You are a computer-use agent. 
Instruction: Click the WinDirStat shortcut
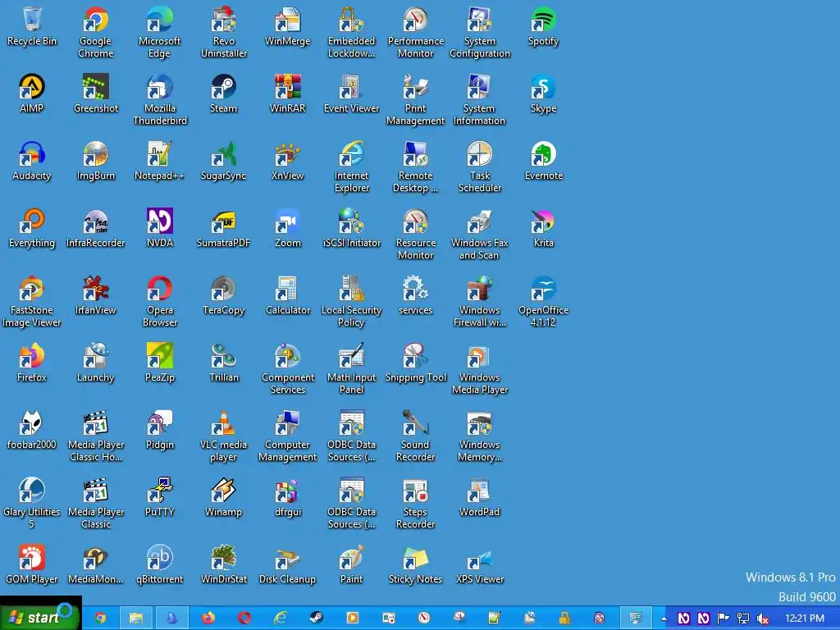click(223, 564)
